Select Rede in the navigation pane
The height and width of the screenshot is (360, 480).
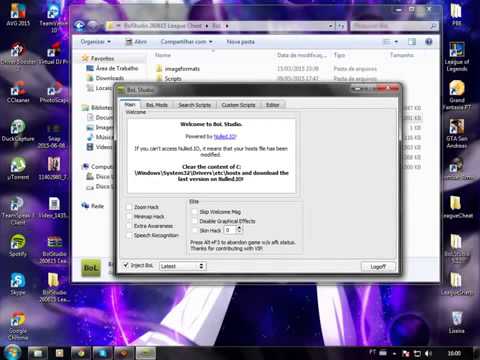[x=93, y=206]
